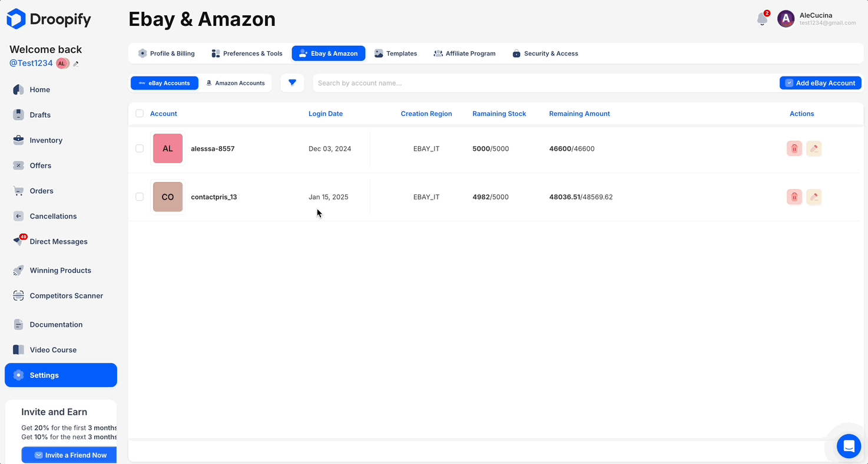This screenshot has width=868, height=464.
Task: Click the Droopify logo
Action: pos(49,19)
